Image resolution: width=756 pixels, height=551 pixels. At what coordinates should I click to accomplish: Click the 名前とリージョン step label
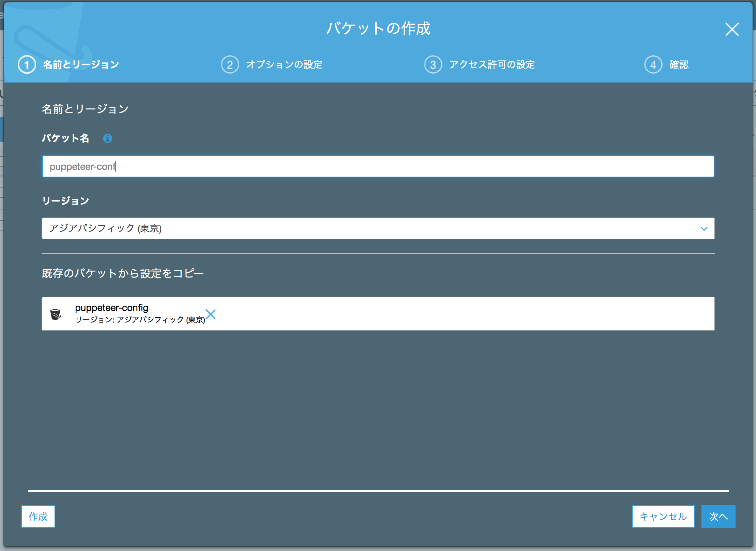[x=80, y=64]
